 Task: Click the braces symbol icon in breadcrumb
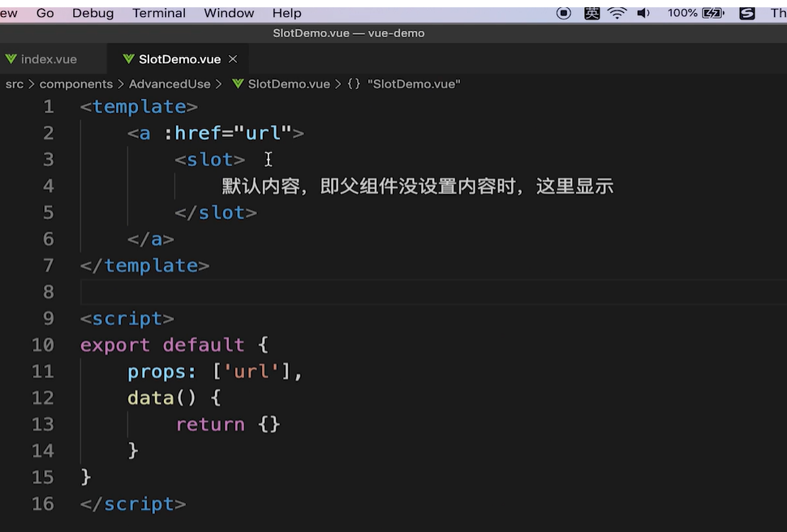pyautogui.click(x=354, y=84)
